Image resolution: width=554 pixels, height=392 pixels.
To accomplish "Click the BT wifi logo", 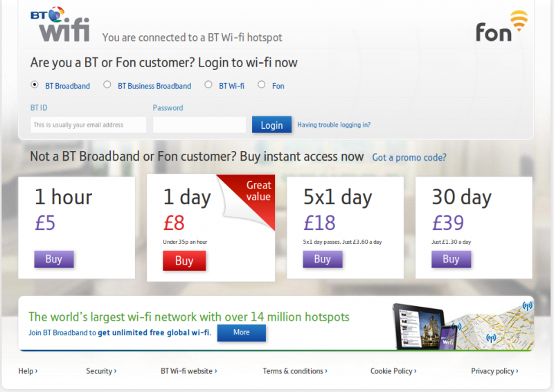I will point(61,26).
